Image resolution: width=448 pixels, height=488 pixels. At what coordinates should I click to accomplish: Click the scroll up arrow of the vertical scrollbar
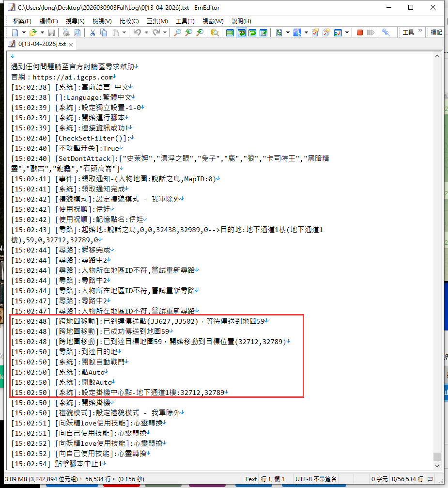point(437,56)
